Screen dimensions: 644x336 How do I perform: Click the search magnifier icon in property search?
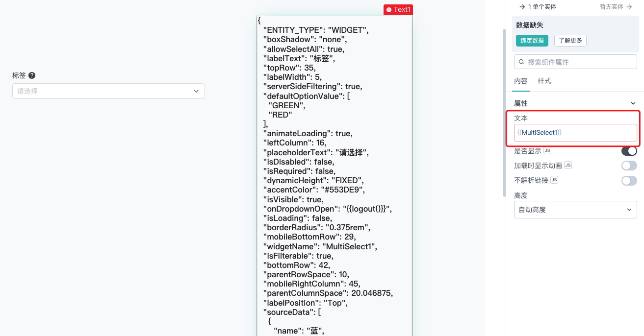point(521,62)
